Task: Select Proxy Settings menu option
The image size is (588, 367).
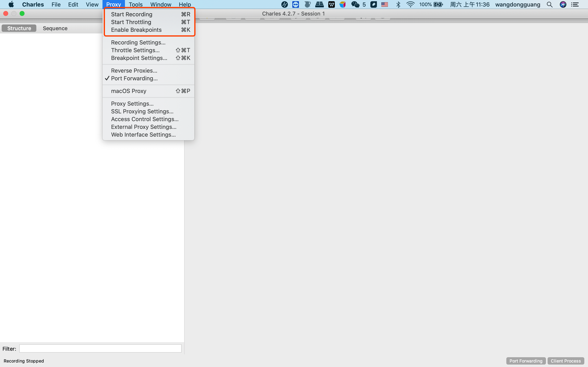Action: 131,104
